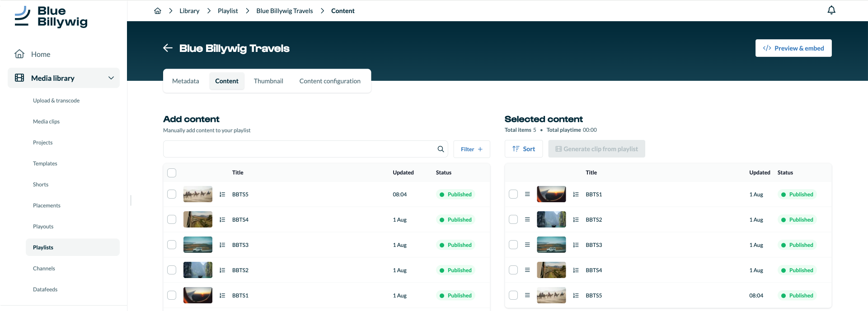Click Generate clip from playlist

pos(596,149)
